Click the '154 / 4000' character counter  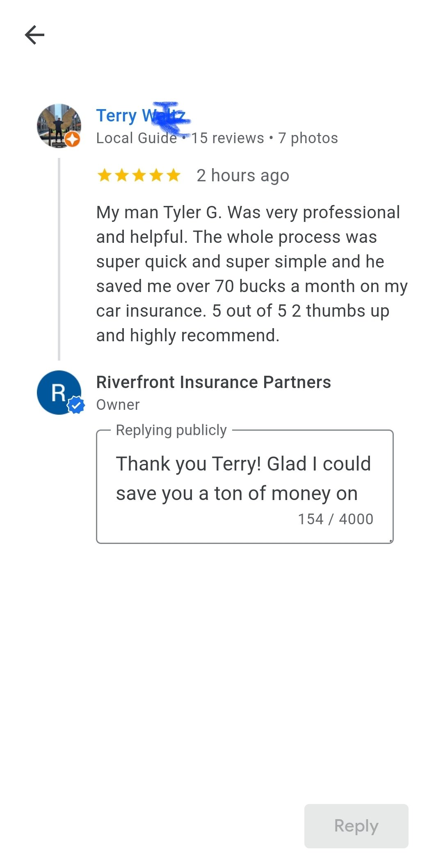pyautogui.click(x=336, y=519)
